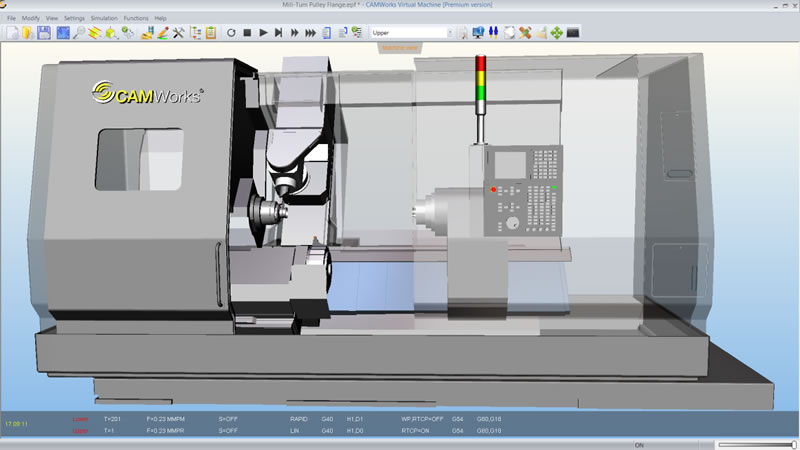
Task: Play the machine simulation
Action: click(263, 33)
